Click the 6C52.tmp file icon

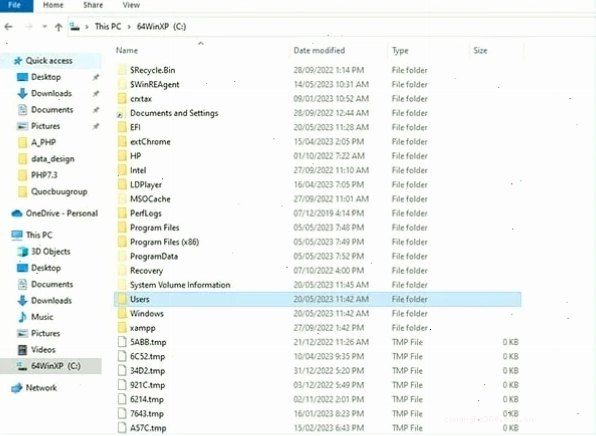[x=122, y=357]
